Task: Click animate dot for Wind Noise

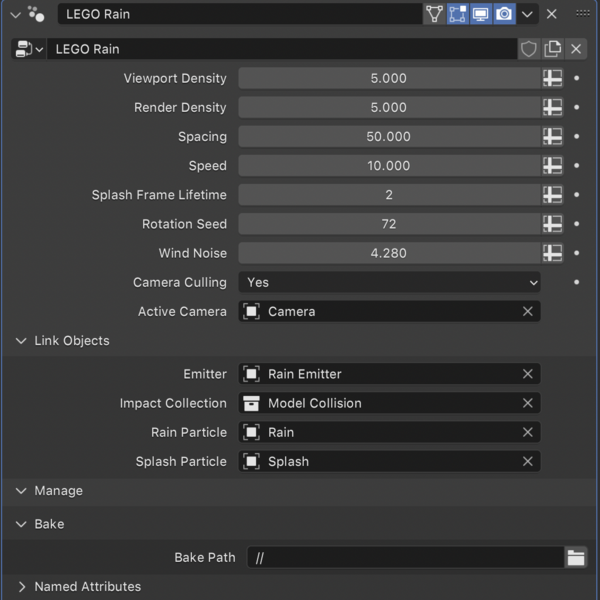Action: [x=576, y=253]
